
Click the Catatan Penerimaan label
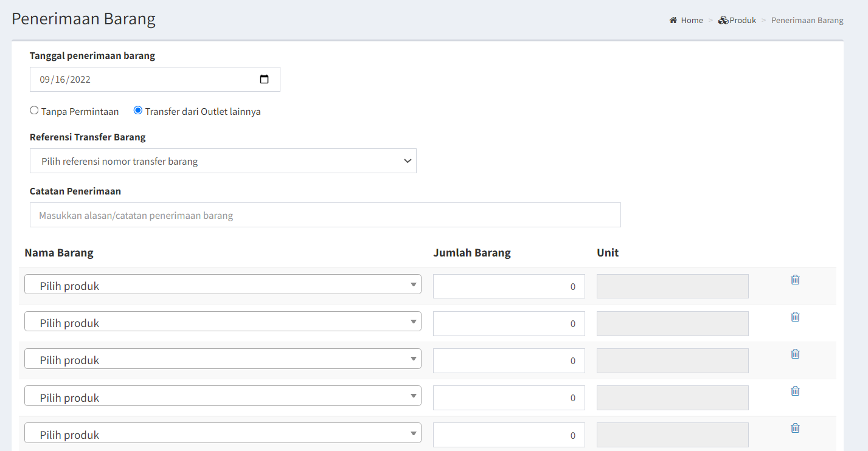(75, 191)
